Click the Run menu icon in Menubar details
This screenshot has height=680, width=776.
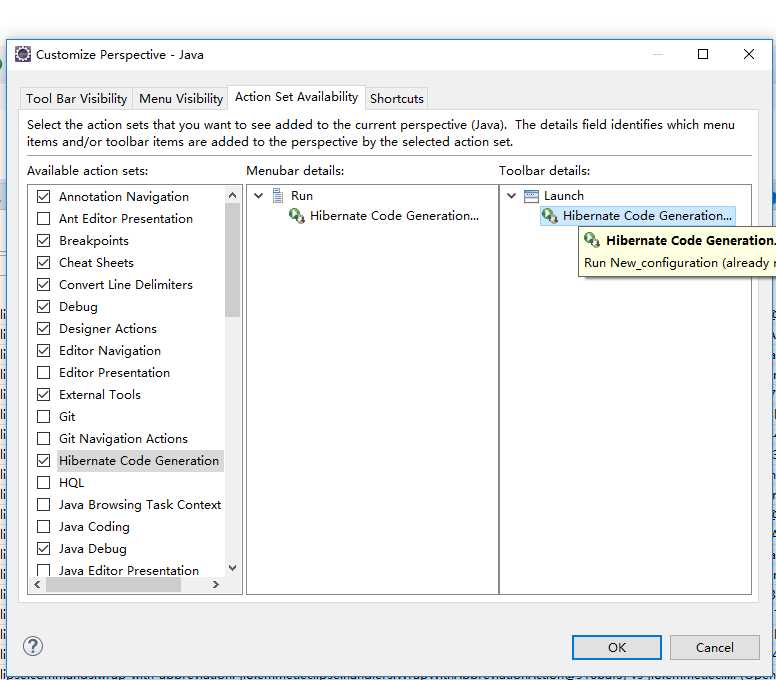278,196
